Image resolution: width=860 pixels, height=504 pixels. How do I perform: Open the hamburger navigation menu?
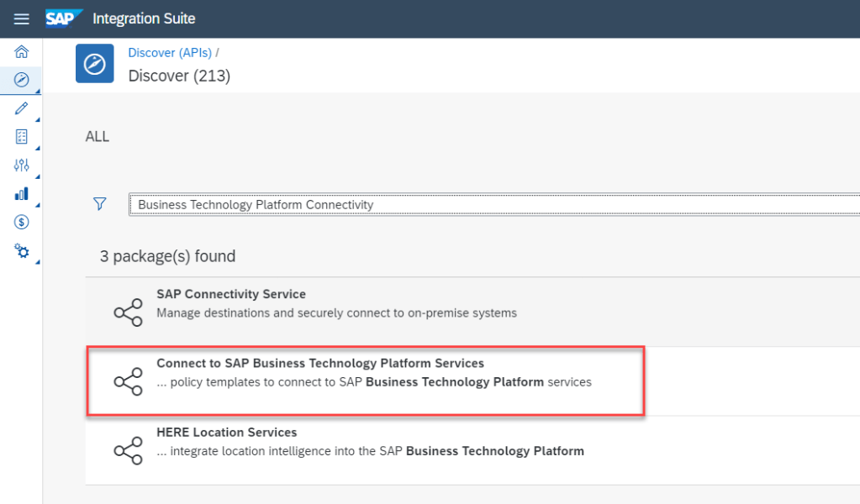click(x=22, y=19)
